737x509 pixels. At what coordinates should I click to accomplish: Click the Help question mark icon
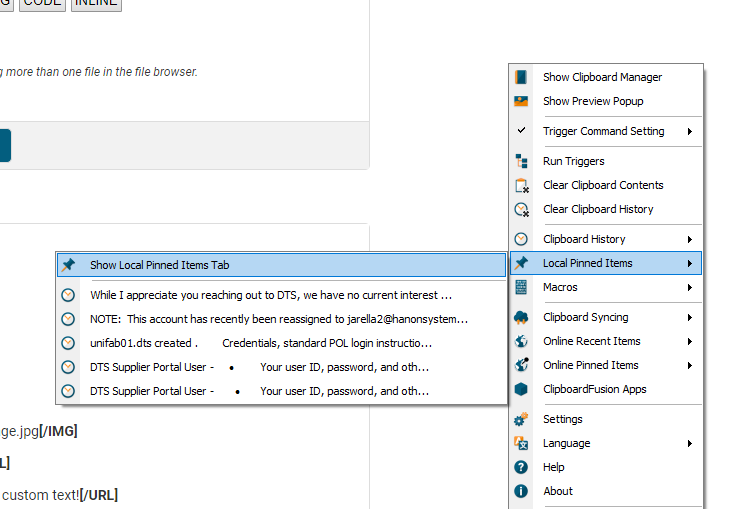tap(521, 467)
